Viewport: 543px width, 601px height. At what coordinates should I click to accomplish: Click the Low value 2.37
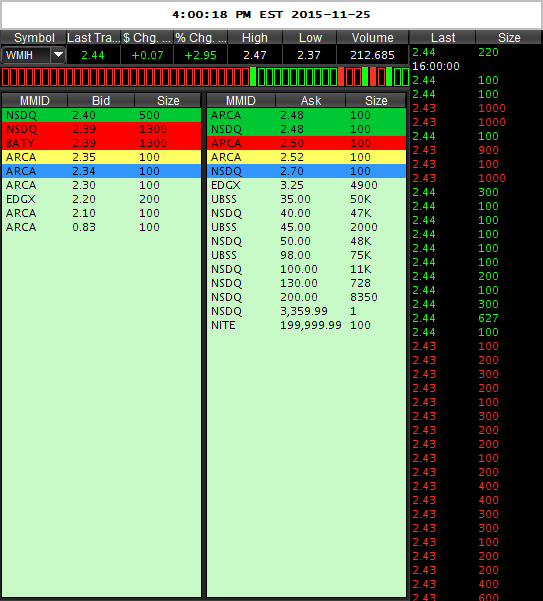(309, 55)
